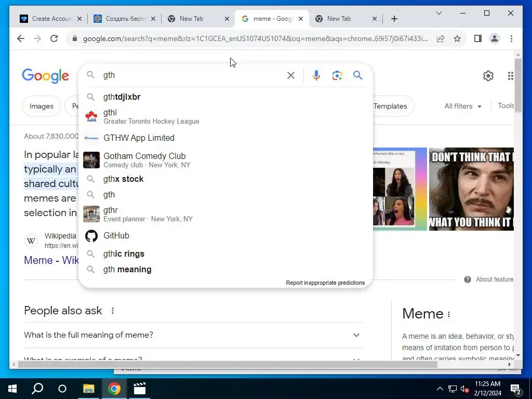Pick Gotham Comedy Club suggestion
This screenshot has height=399, width=532.
225,160
